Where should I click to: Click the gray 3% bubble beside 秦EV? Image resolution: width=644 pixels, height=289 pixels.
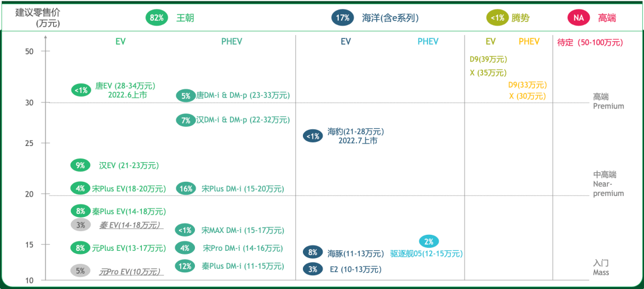tap(80, 225)
